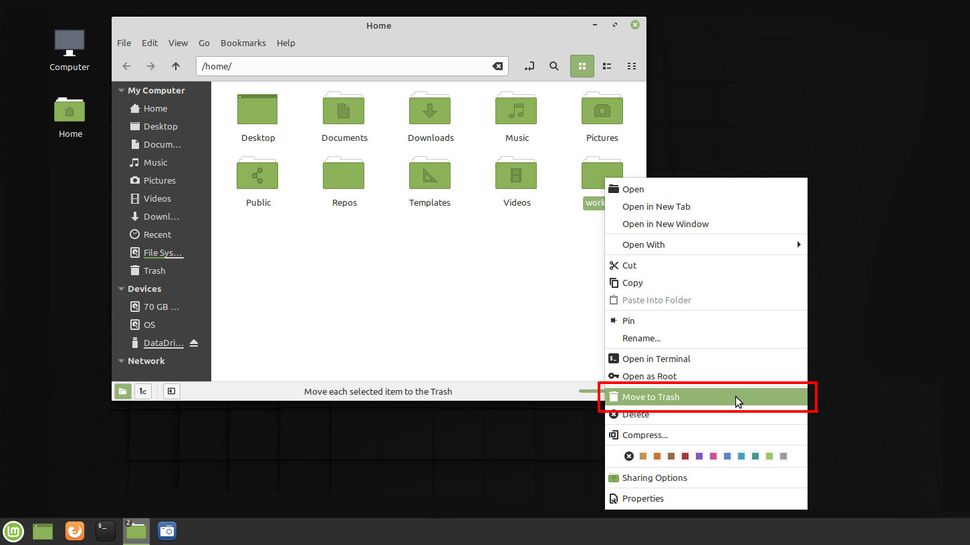The image size is (970, 545).
Task: Choose Open in New Window
Action: click(x=706, y=224)
